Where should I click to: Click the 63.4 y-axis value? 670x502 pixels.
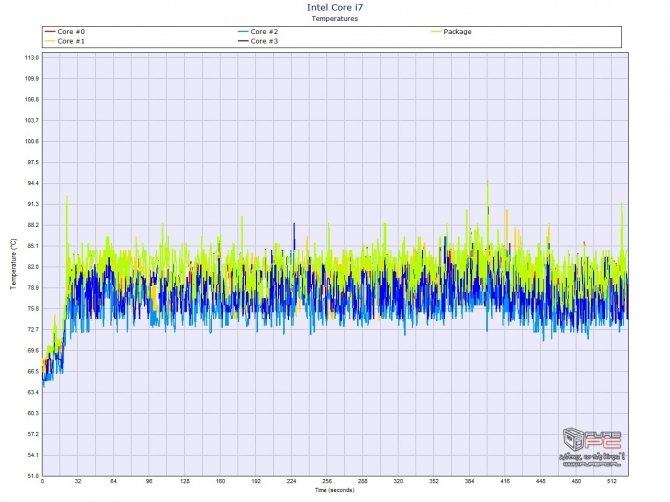click(33, 392)
